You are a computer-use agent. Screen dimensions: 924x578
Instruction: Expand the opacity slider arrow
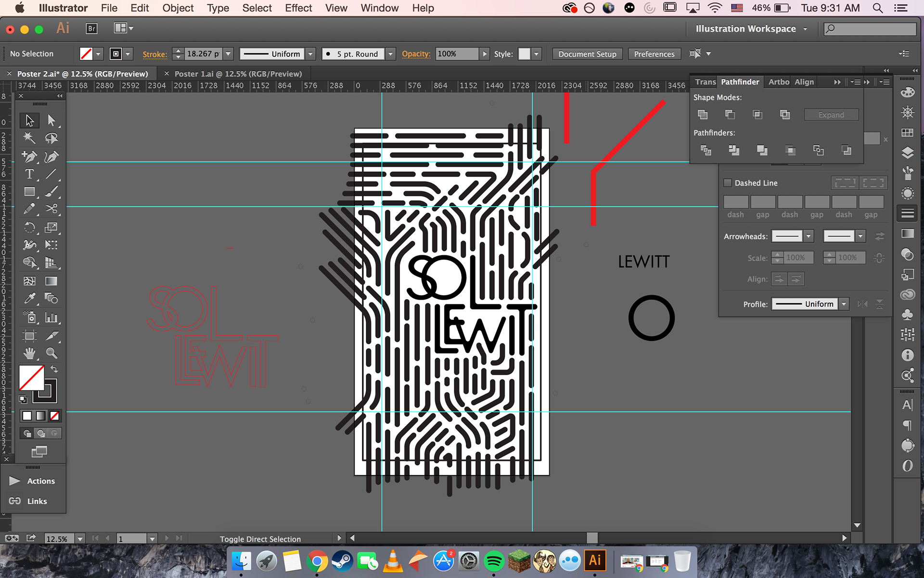tap(485, 54)
